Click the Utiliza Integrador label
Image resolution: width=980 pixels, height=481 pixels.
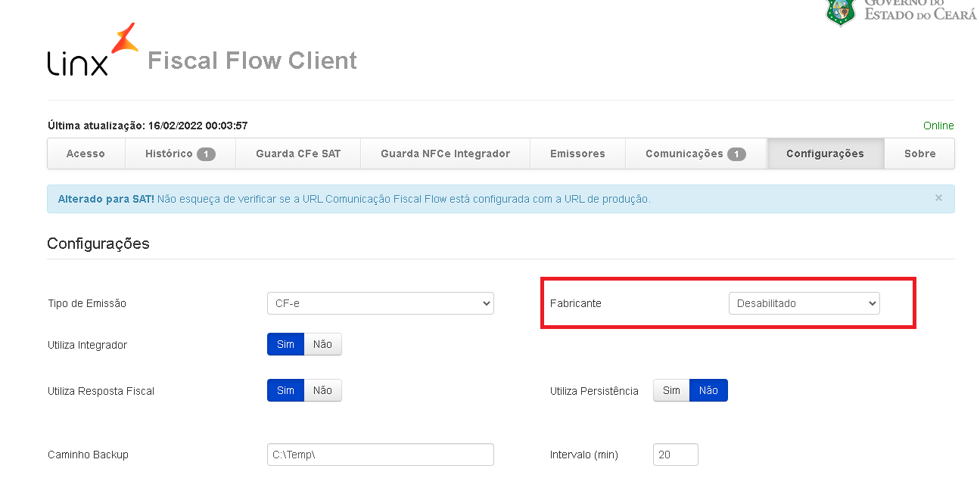point(87,345)
